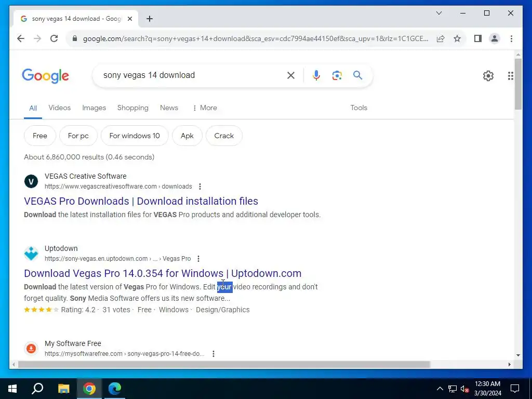Search by image using Google Lens icon
The image size is (532, 399).
(337, 75)
